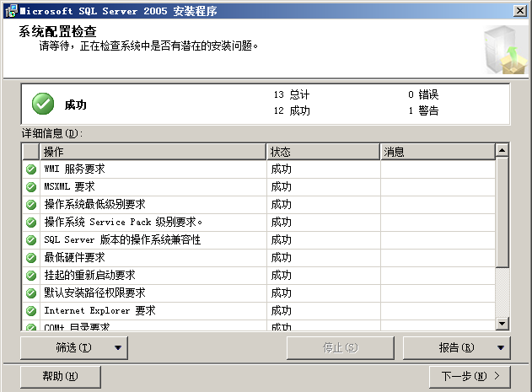
Task: Click the 12 成功 summary count
Action: 292,110
